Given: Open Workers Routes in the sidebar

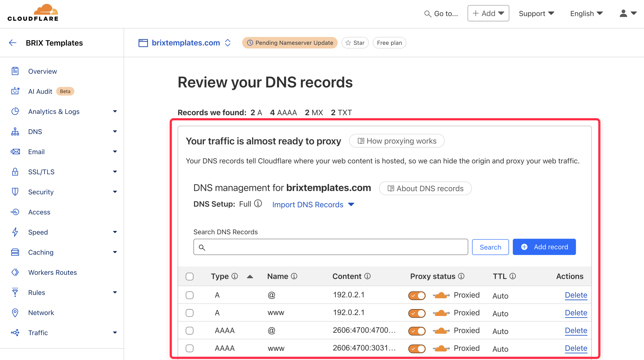Looking at the screenshot, I should click(x=53, y=272).
